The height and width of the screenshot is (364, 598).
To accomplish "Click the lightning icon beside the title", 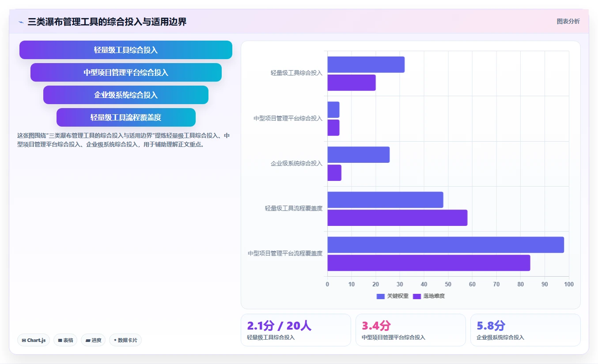I will (21, 22).
